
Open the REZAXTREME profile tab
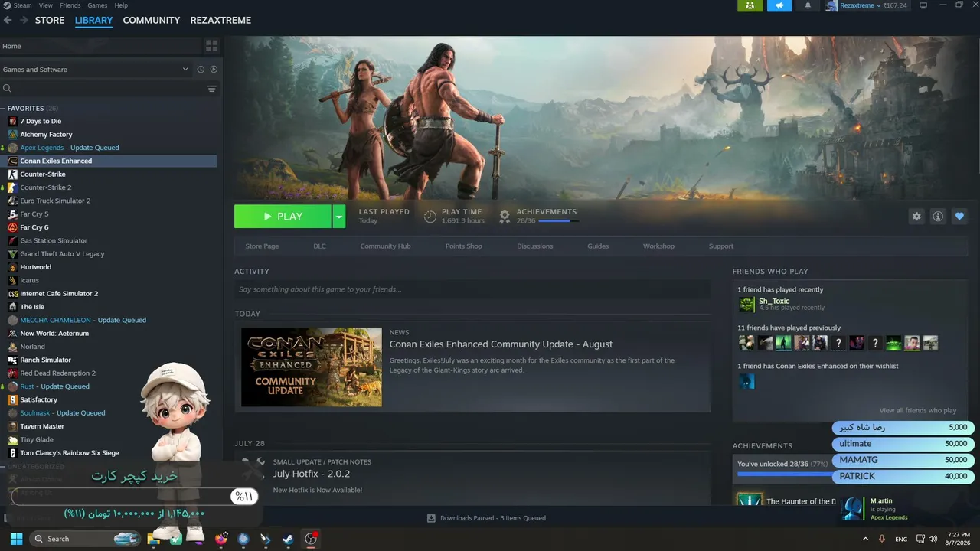[220, 20]
